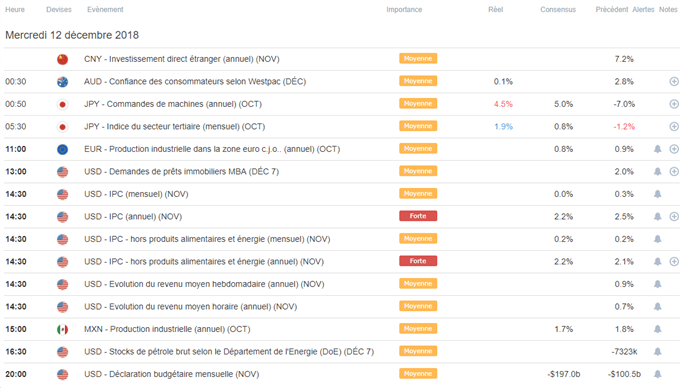This screenshot has width=680, height=388.
Task: Enable alert bell for IPC hors produits alimentaires (annuel)
Action: pyautogui.click(x=657, y=262)
